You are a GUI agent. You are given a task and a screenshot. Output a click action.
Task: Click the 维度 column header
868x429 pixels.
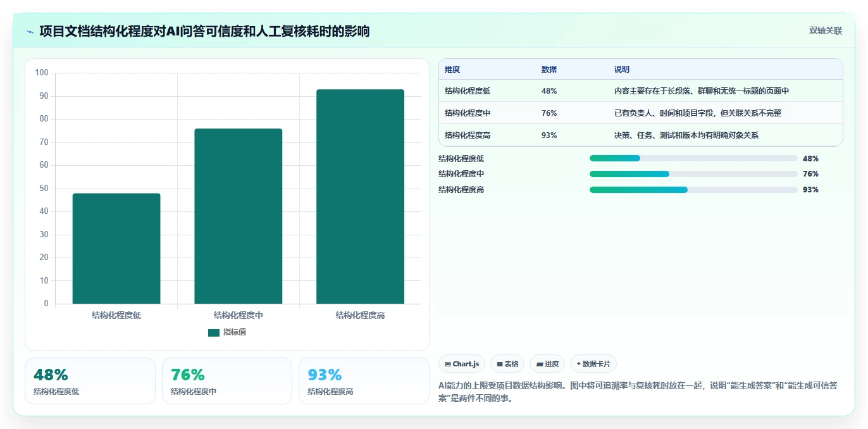[452, 70]
